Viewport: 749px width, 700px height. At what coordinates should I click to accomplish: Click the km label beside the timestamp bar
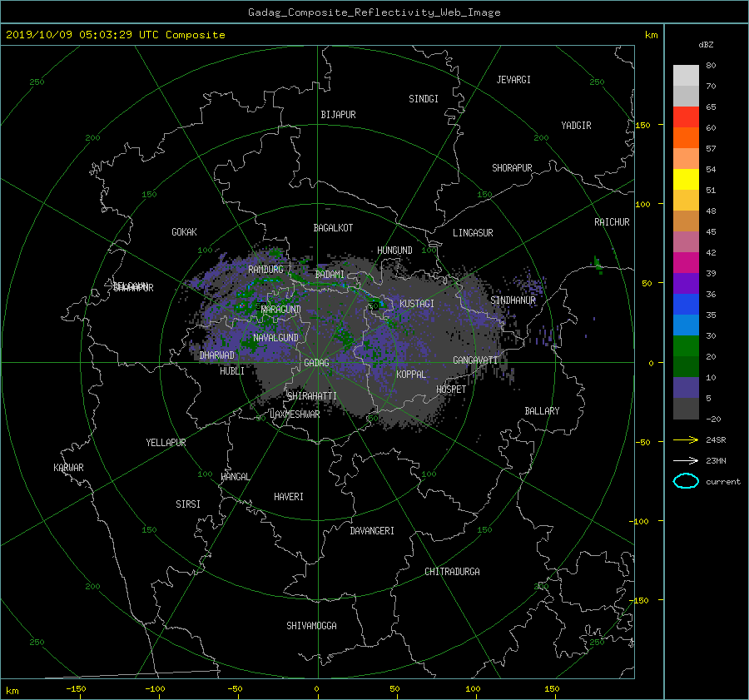point(651,35)
